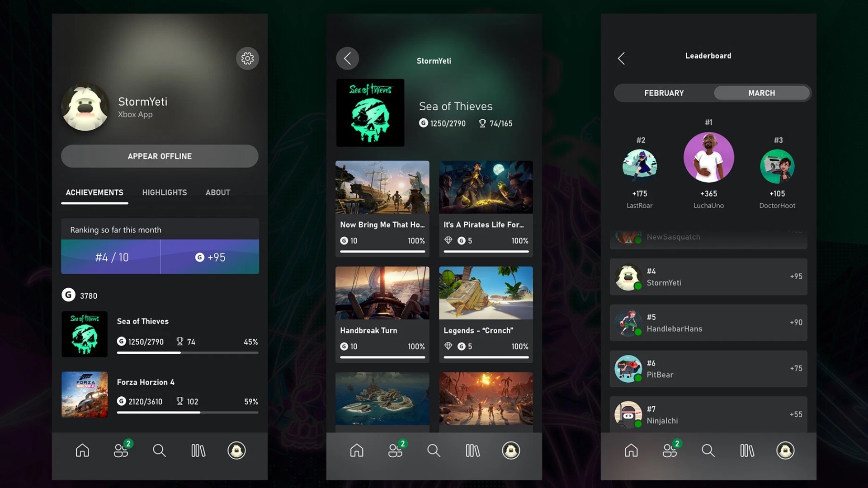Open Library icon in Sea of Thieves panel navigation
Viewport: 868px width, 488px height.
coord(472,450)
